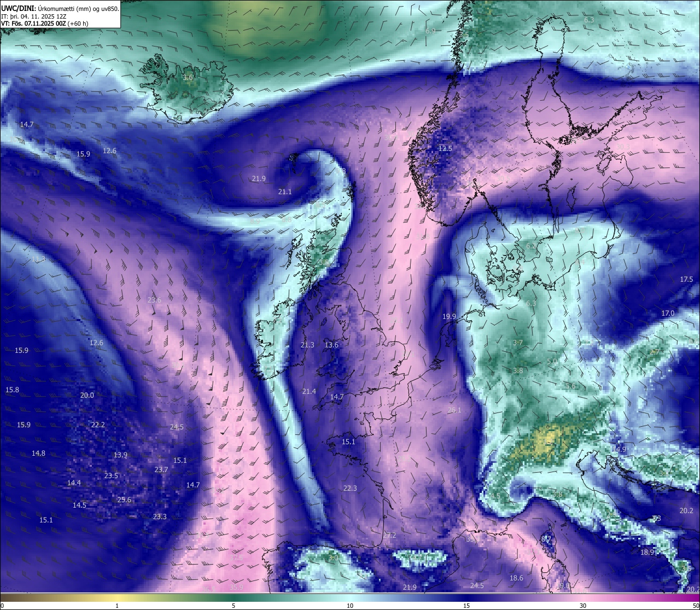This screenshot has height=610, width=700.
Task: Click the 6.9 value near the top edge
Action: 430,31
